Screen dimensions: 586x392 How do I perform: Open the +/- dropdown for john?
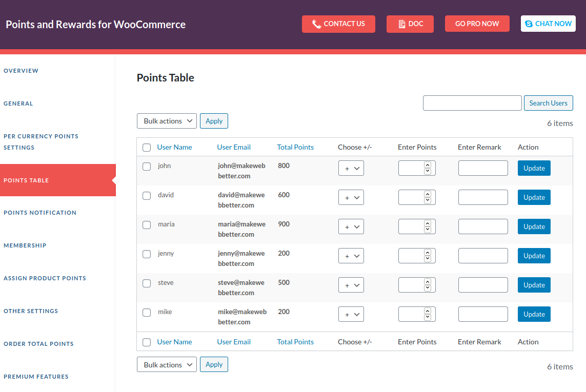tap(351, 168)
